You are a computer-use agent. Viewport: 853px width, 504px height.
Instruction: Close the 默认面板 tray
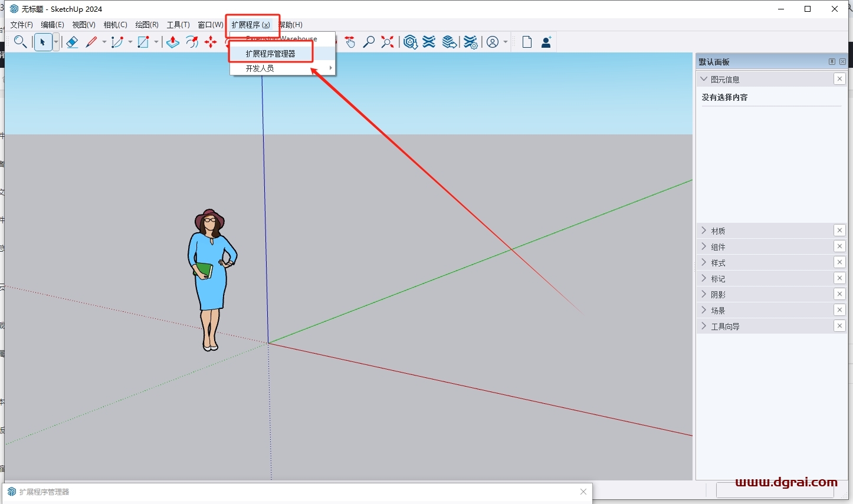[842, 62]
